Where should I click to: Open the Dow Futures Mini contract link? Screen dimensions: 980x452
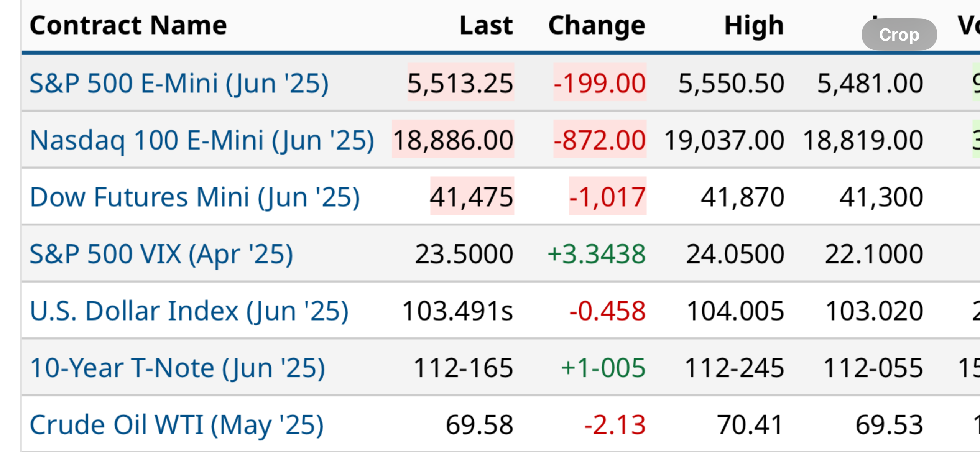click(x=195, y=197)
